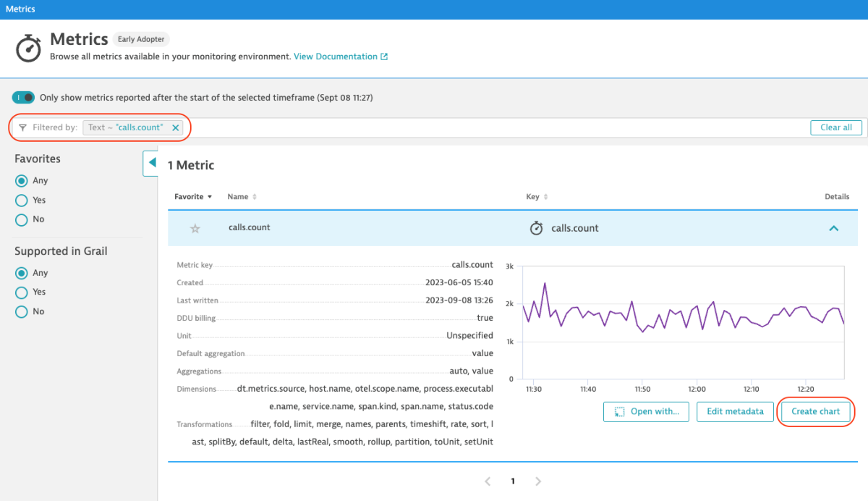Click Metrics in the top blue bar

point(19,9)
